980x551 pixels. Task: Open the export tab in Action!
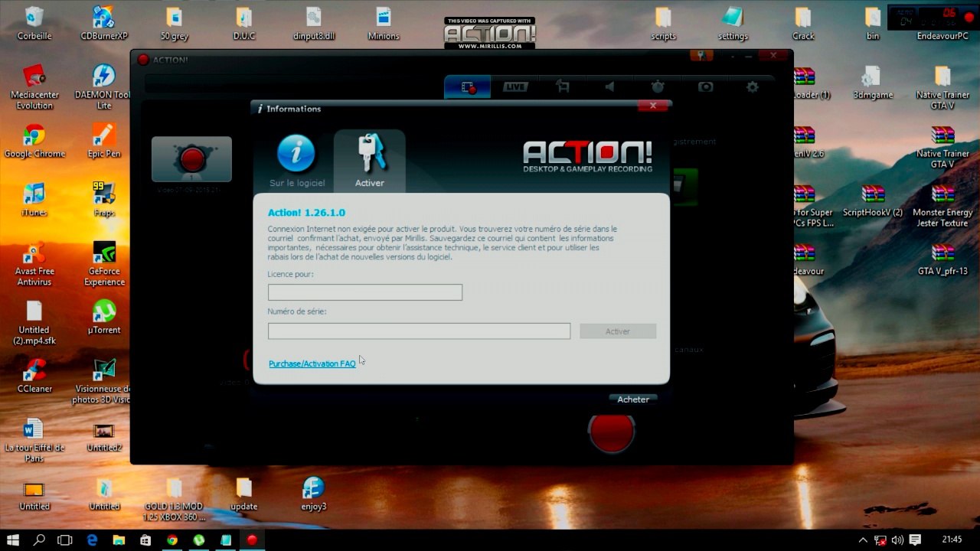[563, 87]
